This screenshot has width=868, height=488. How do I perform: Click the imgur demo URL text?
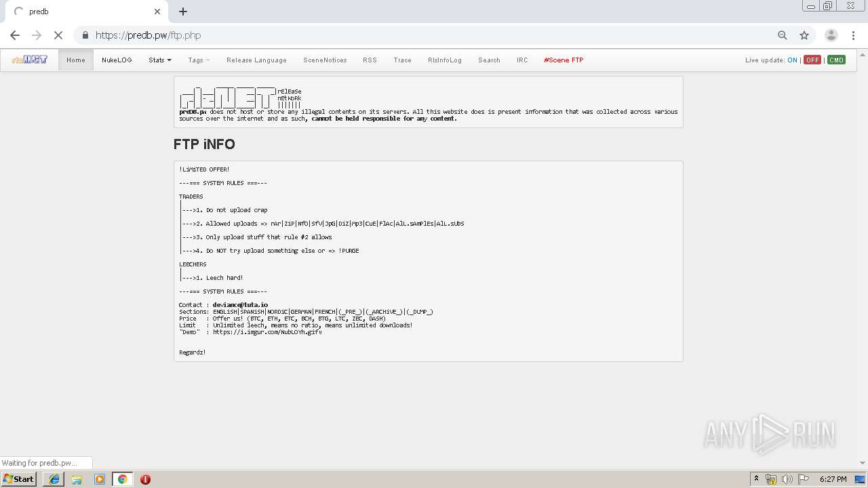coord(267,332)
